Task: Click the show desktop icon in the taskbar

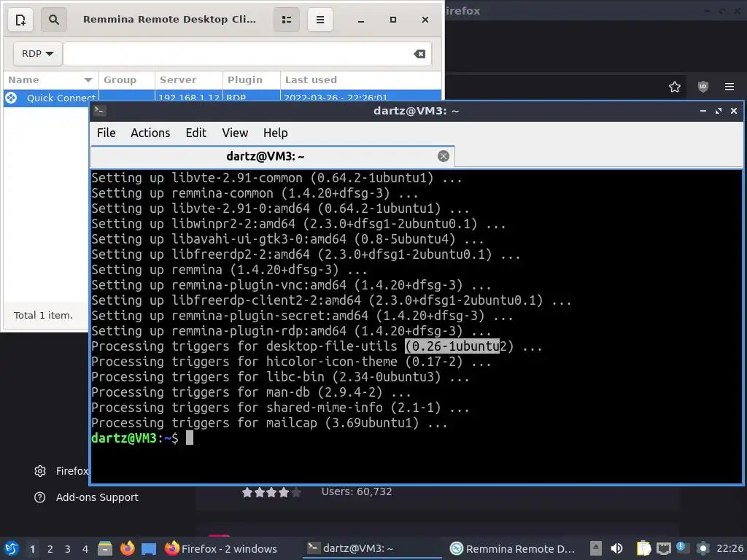Action: pos(149,548)
